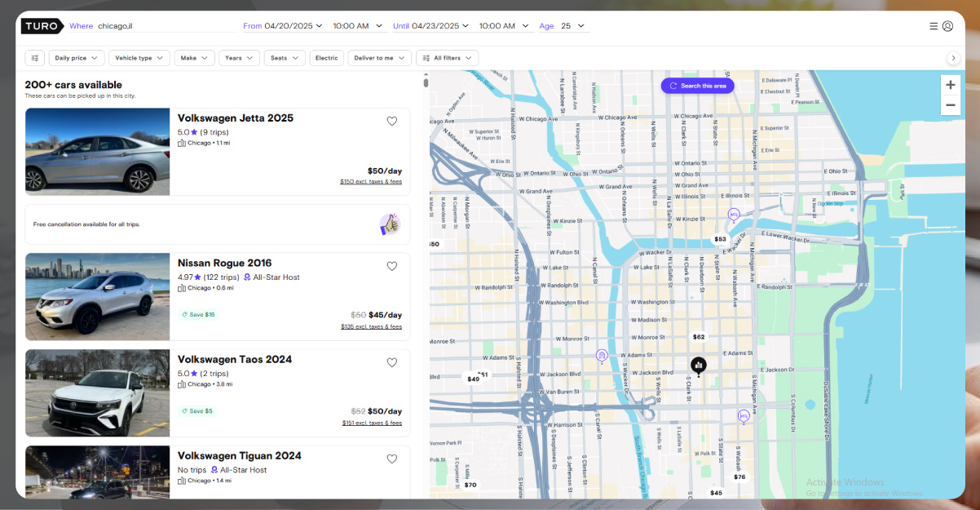980x510 pixels.
Task: Open the Nissan Rogue photo thumbnail
Action: pyautogui.click(x=97, y=296)
